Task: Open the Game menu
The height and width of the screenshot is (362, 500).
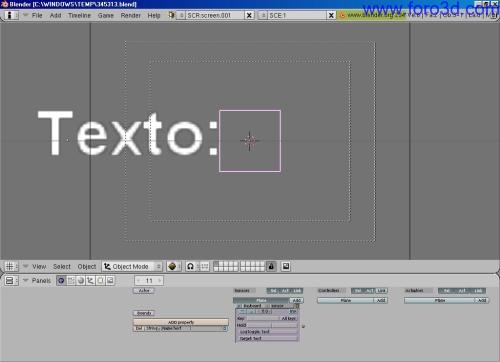Action: [106, 15]
